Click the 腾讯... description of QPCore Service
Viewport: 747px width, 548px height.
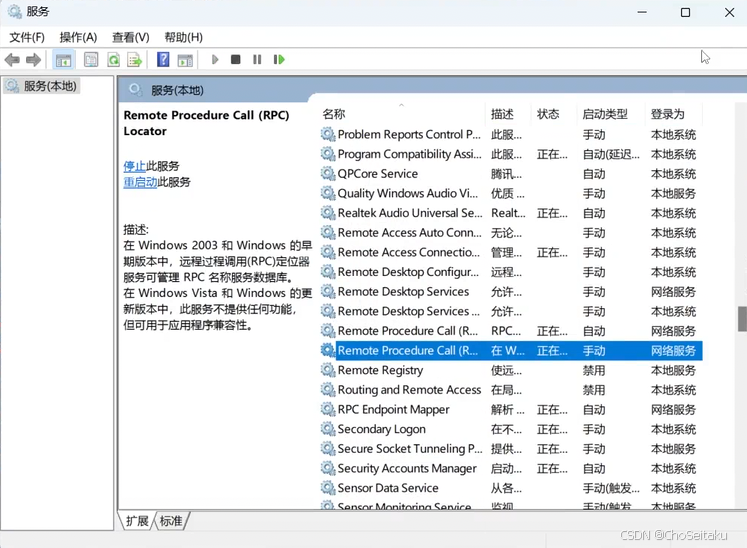coord(506,174)
